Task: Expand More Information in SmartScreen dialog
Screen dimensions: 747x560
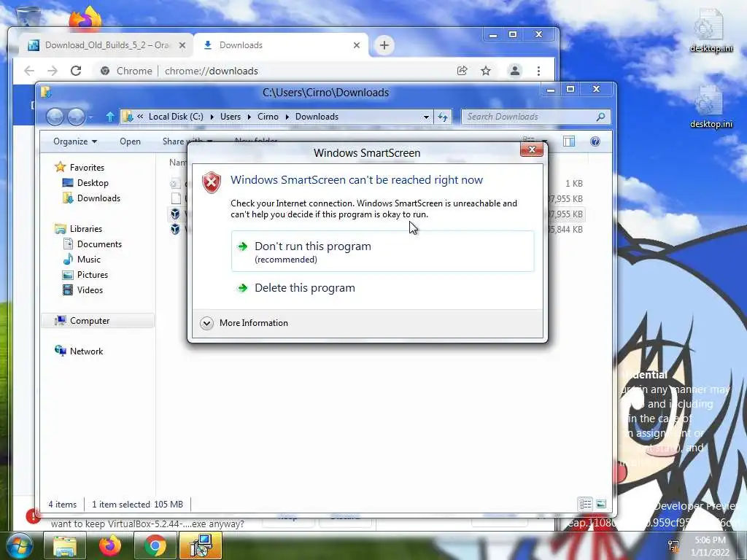Action: [244, 323]
